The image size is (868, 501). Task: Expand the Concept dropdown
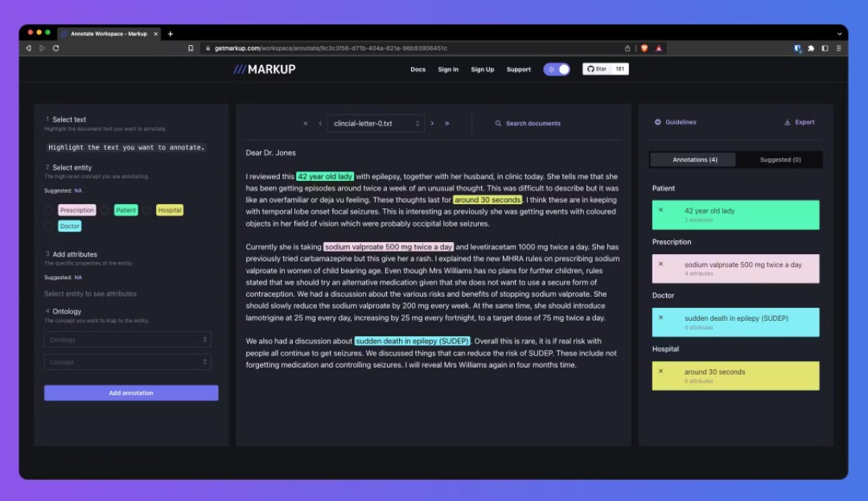point(127,362)
